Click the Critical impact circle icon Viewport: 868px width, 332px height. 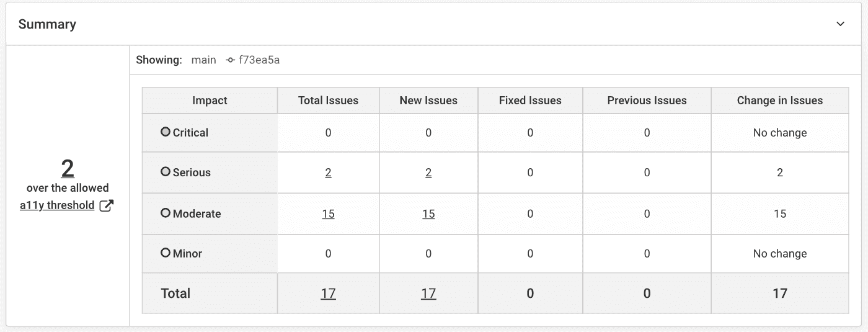pos(166,132)
